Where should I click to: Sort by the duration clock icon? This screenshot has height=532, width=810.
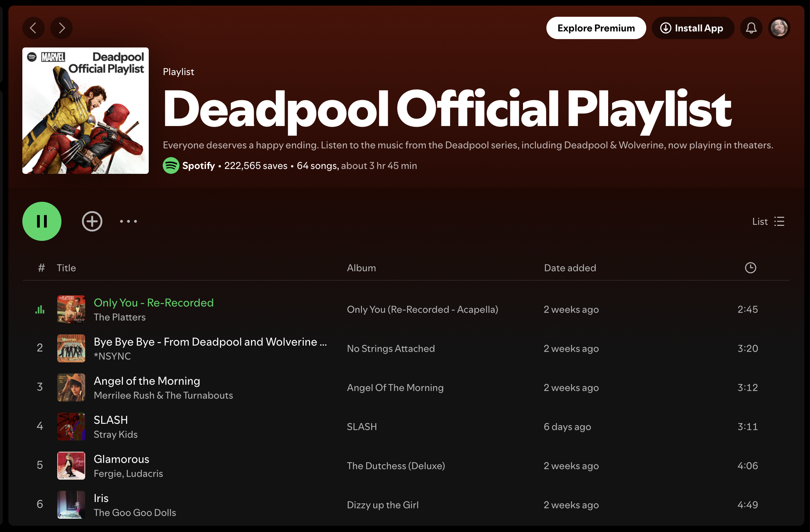pyautogui.click(x=750, y=268)
